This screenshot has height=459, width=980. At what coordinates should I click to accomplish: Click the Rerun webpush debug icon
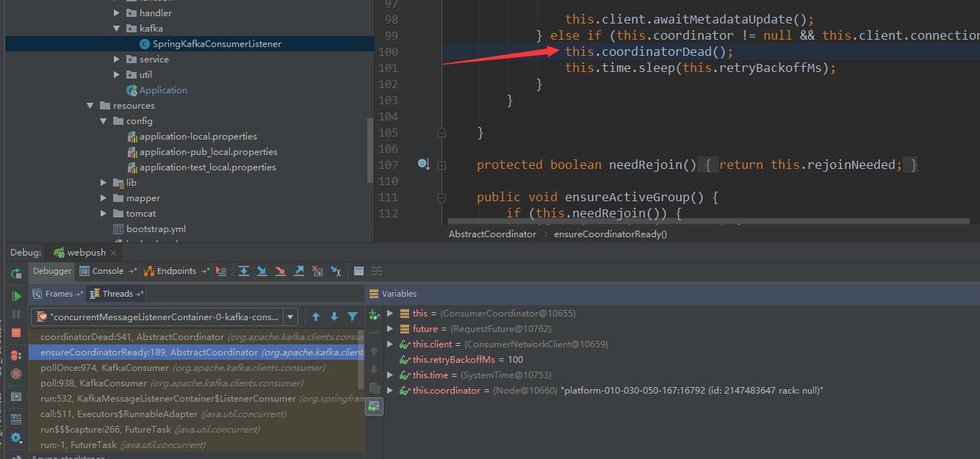click(x=16, y=273)
